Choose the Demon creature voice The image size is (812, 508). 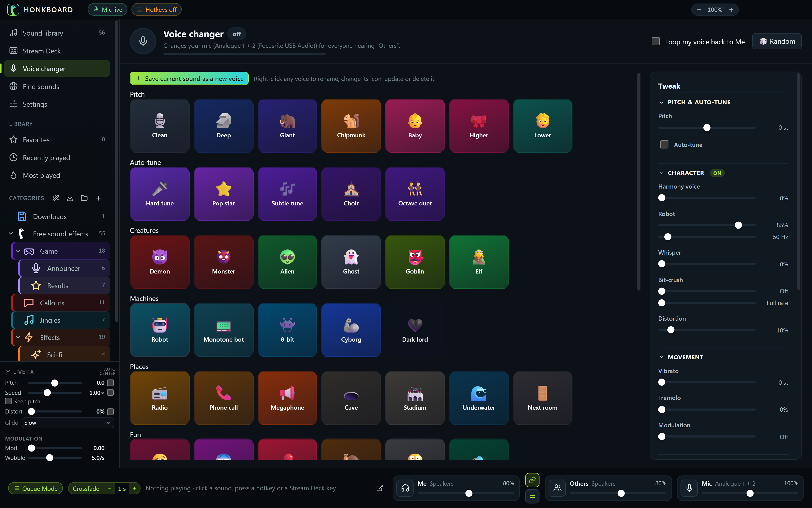coord(160,262)
